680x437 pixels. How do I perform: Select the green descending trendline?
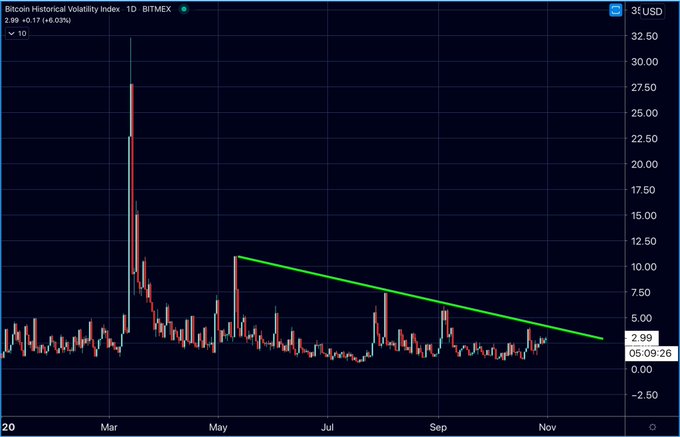pos(420,298)
